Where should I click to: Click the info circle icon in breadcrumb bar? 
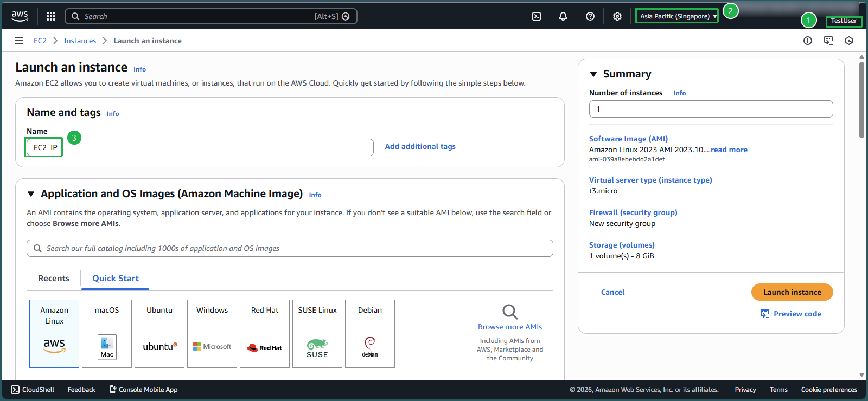808,41
